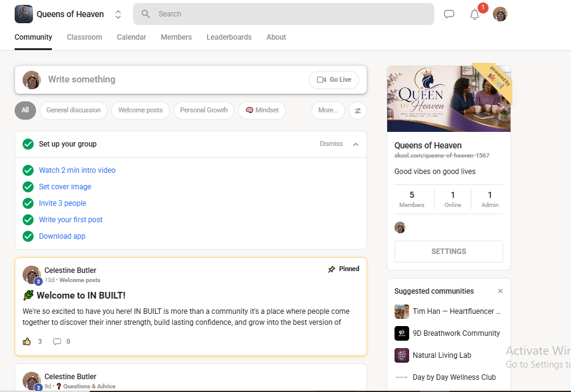Collapse the Set up your group checklist
Screen dimensions: 571x392
point(356,145)
